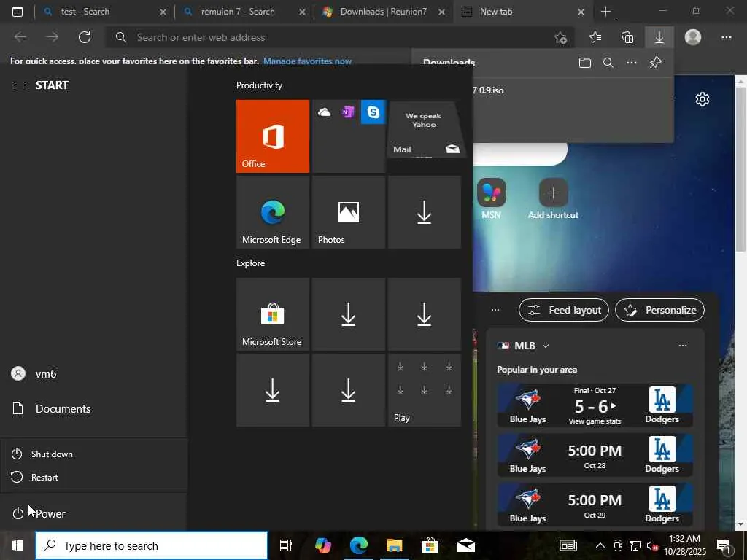The image size is (747, 560).
Task: Switch to remuion 7 - Search tab
Action: tap(243, 12)
